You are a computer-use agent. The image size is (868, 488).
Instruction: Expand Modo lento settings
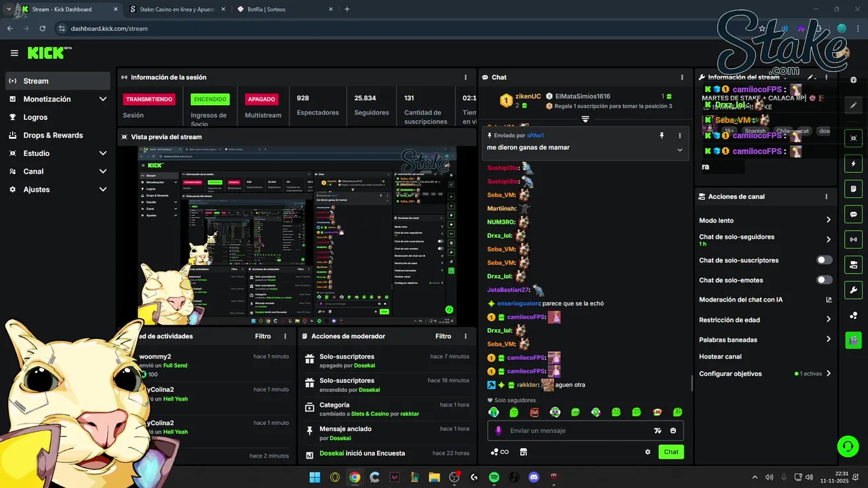click(x=765, y=220)
